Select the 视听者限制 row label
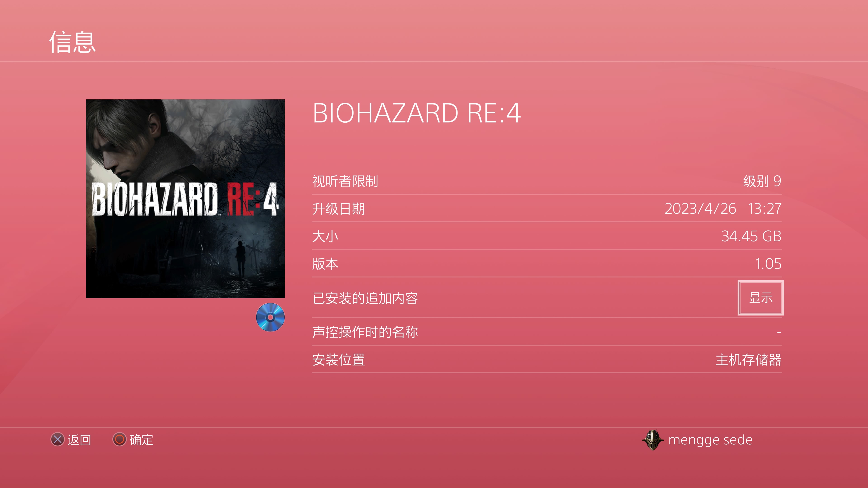This screenshot has width=868, height=488. (x=345, y=181)
